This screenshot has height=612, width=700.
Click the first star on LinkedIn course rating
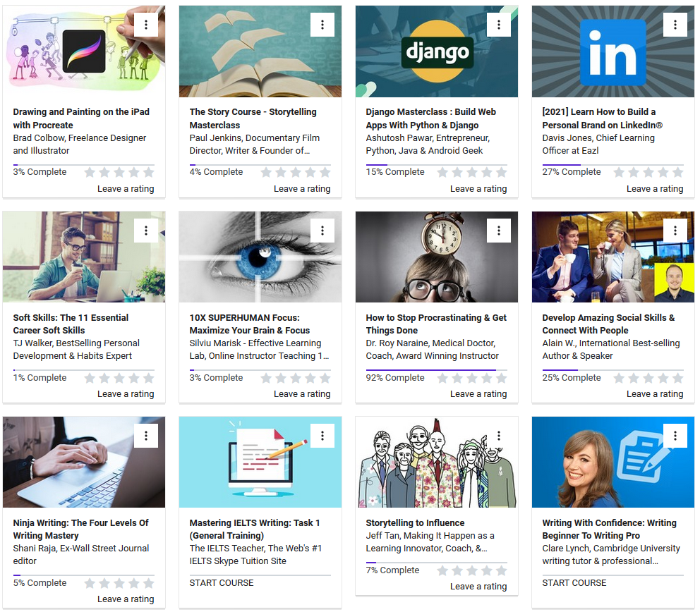(x=619, y=172)
